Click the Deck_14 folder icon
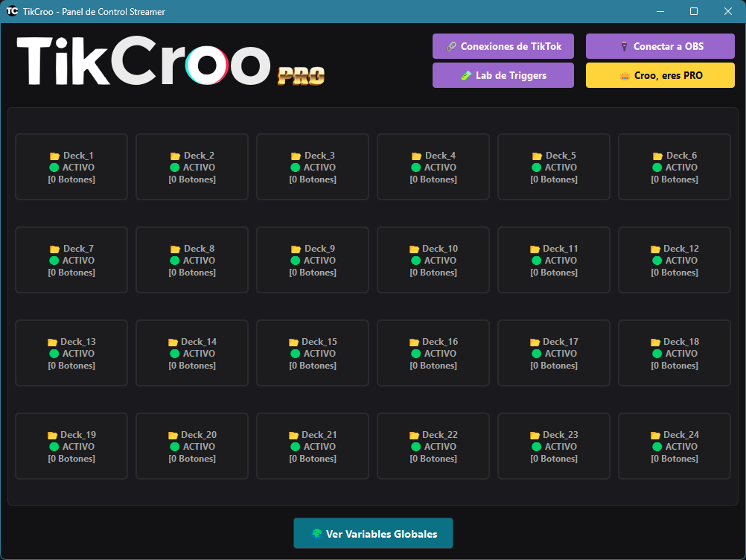The width and height of the screenshot is (746, 560). [x=173, y=342]
